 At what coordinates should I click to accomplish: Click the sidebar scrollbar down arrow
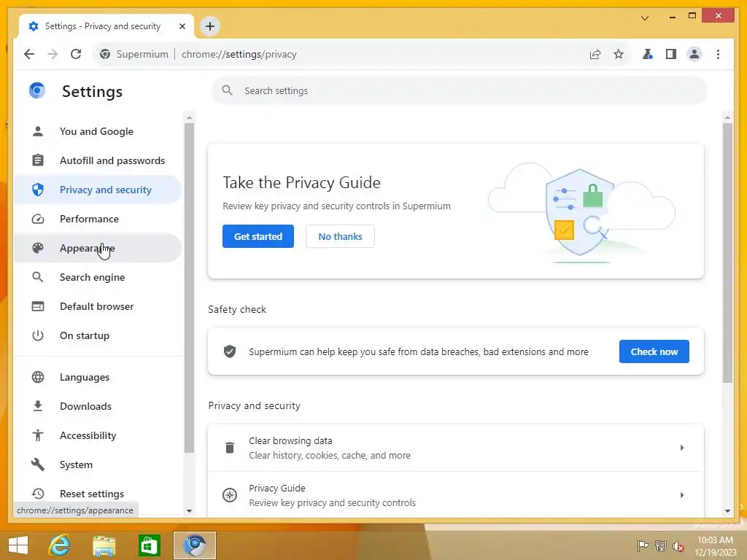point(189,511)
